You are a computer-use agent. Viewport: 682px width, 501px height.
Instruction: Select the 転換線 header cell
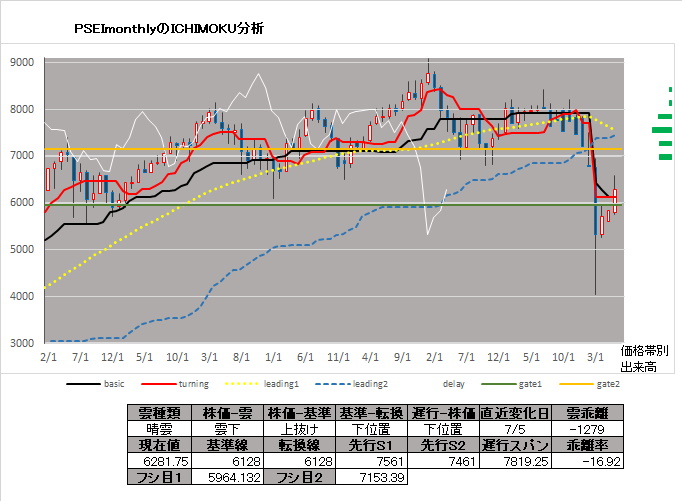tap(300, 445)
